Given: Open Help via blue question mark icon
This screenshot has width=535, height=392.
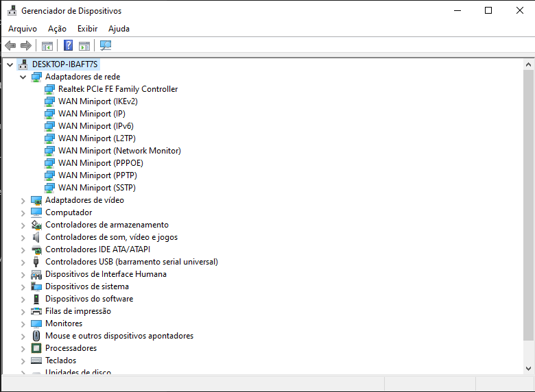Looking at the screenshot, I should (x=68, y=45).
